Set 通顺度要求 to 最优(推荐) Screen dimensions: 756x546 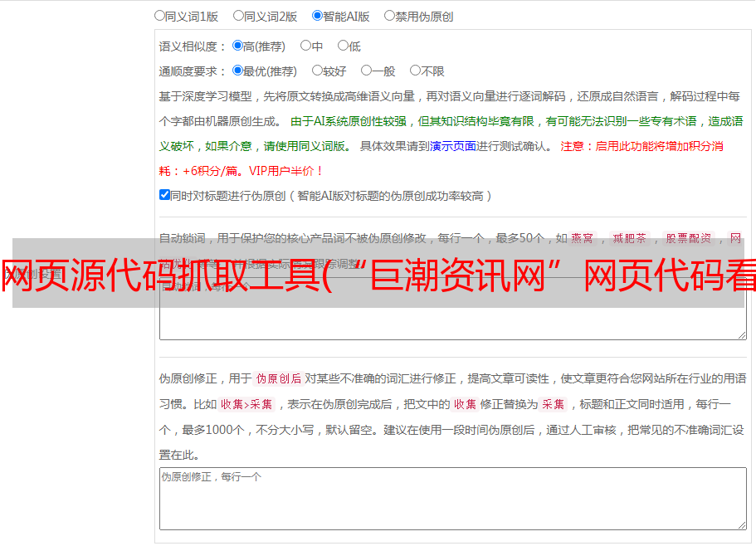tap(237, 71)
